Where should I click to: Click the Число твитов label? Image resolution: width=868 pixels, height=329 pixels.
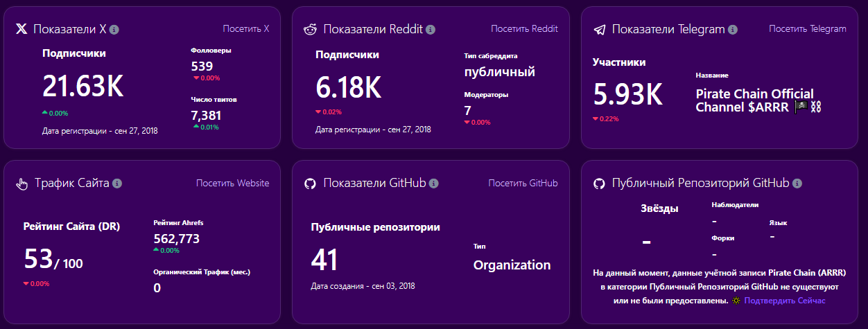214,99
